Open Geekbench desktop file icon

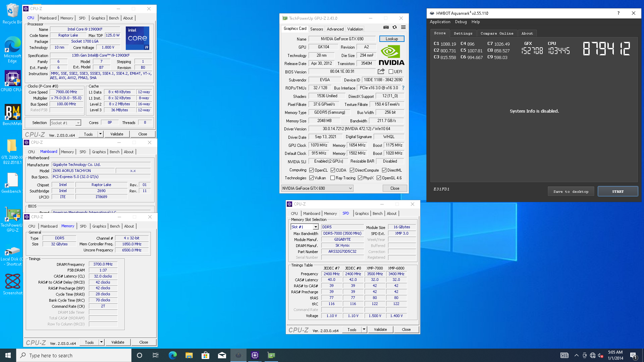[12, 183]
